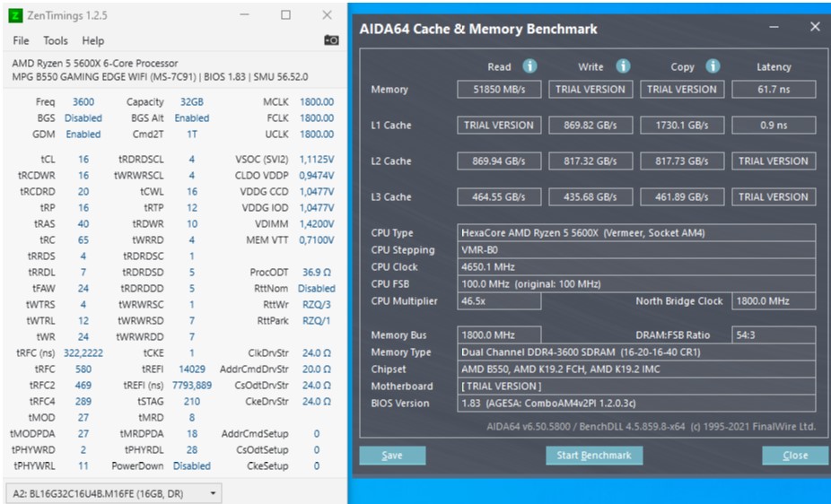The image size is (831, 504).
Task: Click the Close button in AIDA64 dialog
Action: (795, 456)
